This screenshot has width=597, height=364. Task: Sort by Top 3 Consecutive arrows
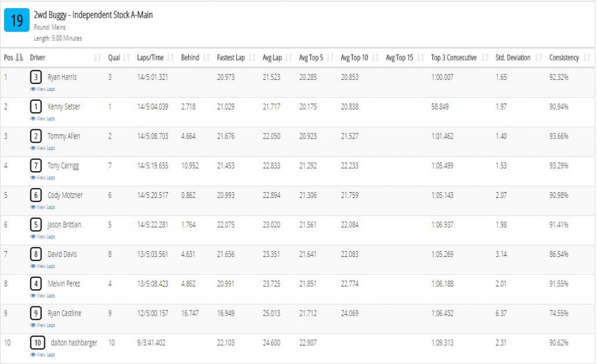pos(485,58)
